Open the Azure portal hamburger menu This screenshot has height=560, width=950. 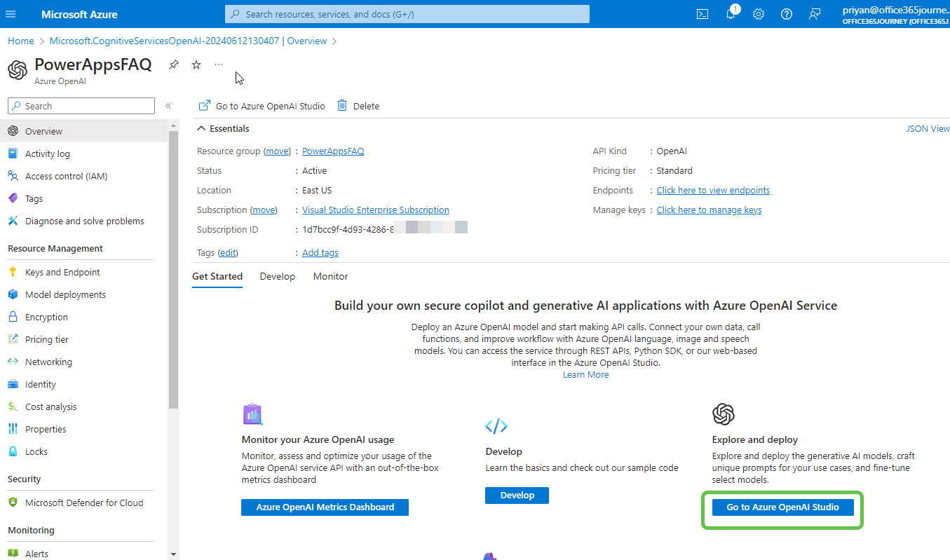tap(11, 13)
